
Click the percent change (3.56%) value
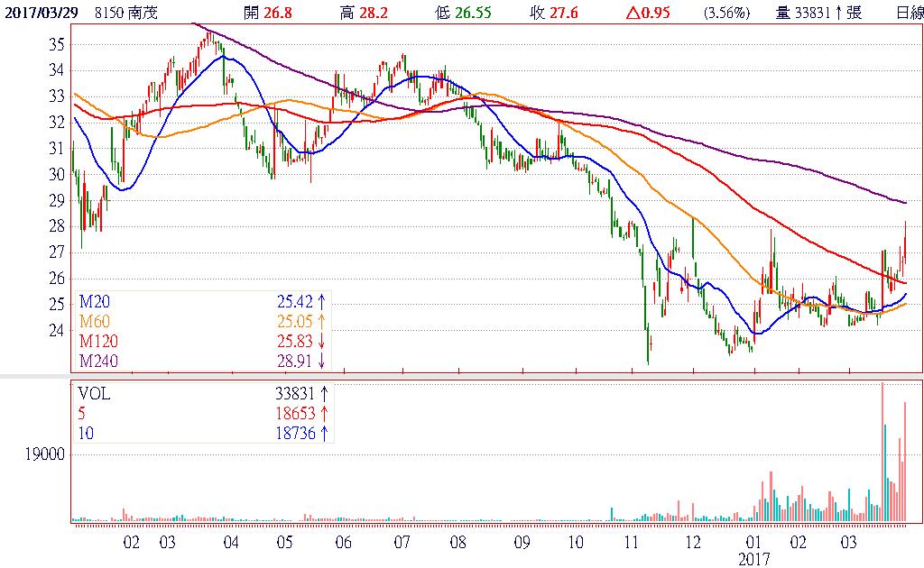click(727, 12)
